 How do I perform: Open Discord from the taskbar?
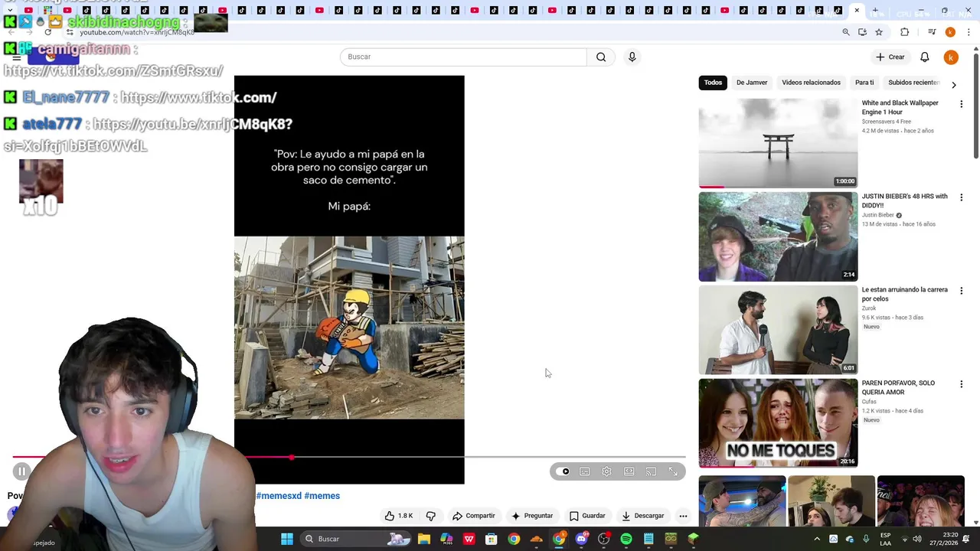pyautogui.click(x=581, y=539)
